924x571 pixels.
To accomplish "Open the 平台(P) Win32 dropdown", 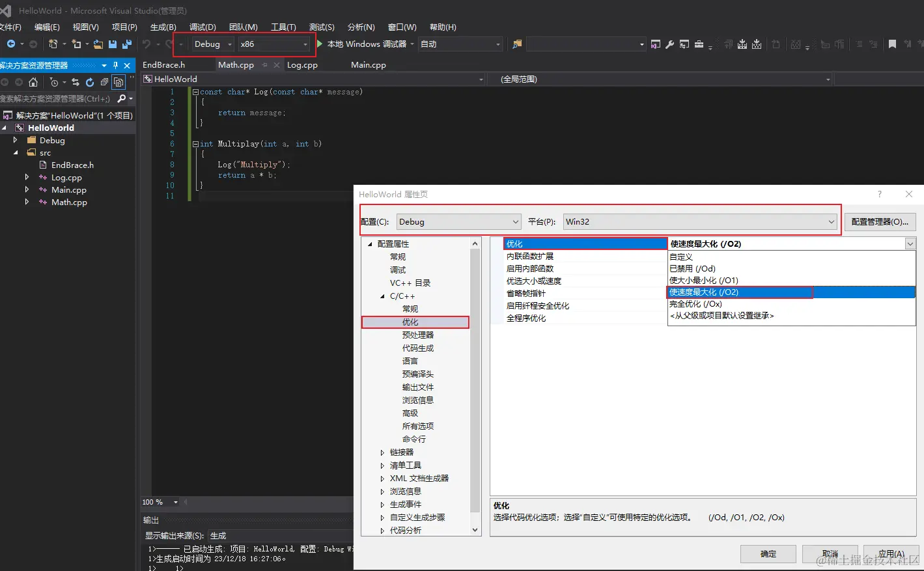I will click(x=700, y=222).
